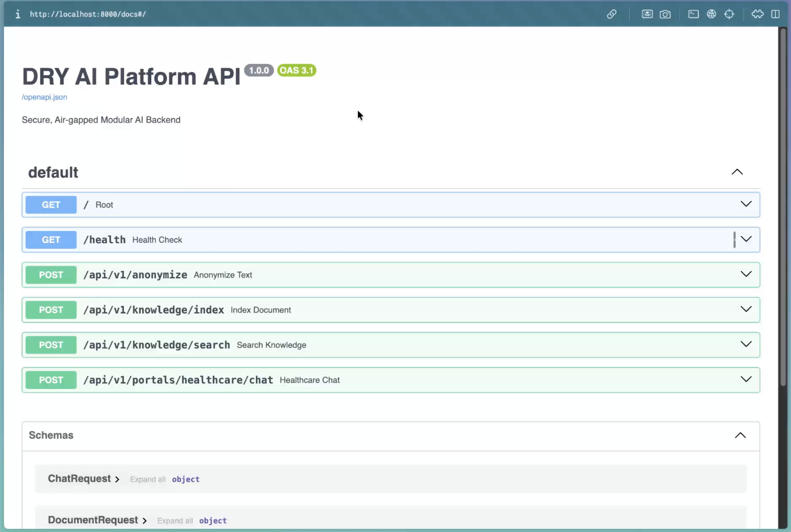The width and height of the screenshot is (791, 532).
Task: Expand the GET /health endpoint arrow
Action: pos(746,239)
